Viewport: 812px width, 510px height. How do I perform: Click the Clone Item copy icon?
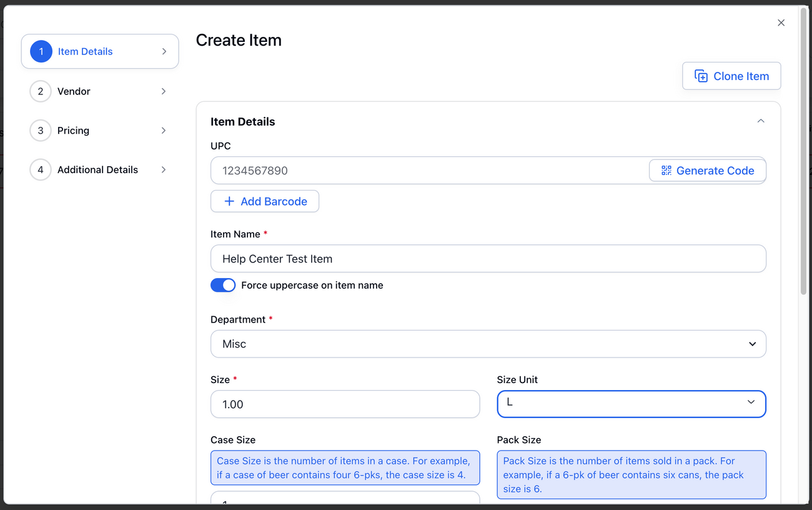point(701,76)
